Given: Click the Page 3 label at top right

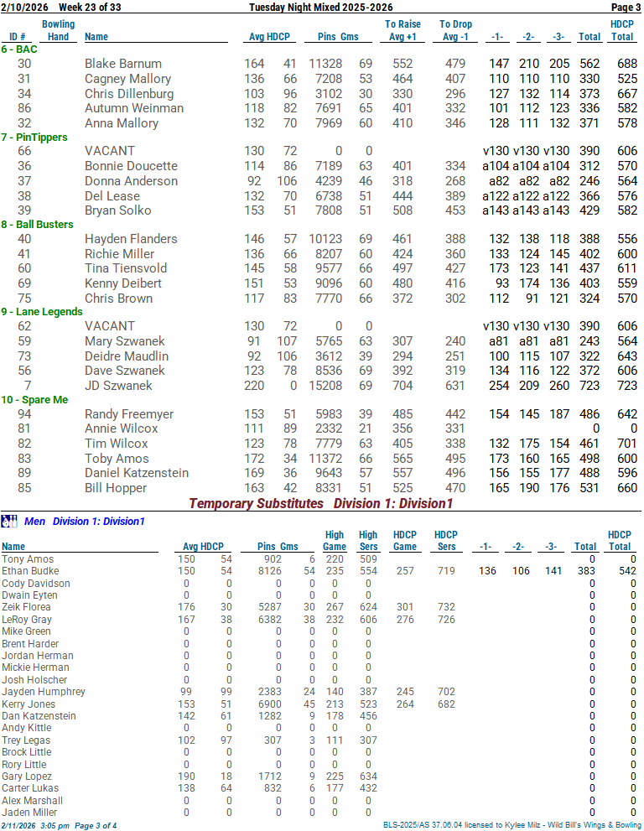Looking at the screenshot, I should pos(626,8).
